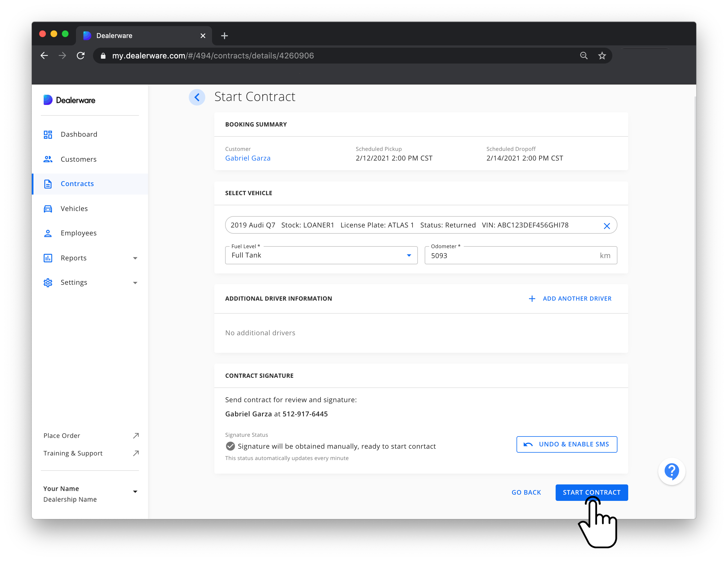This screenshot has height=561, width=728.
Task: Click the zoom magnifier icon in address bar
Action: click(x=583, y=56)
